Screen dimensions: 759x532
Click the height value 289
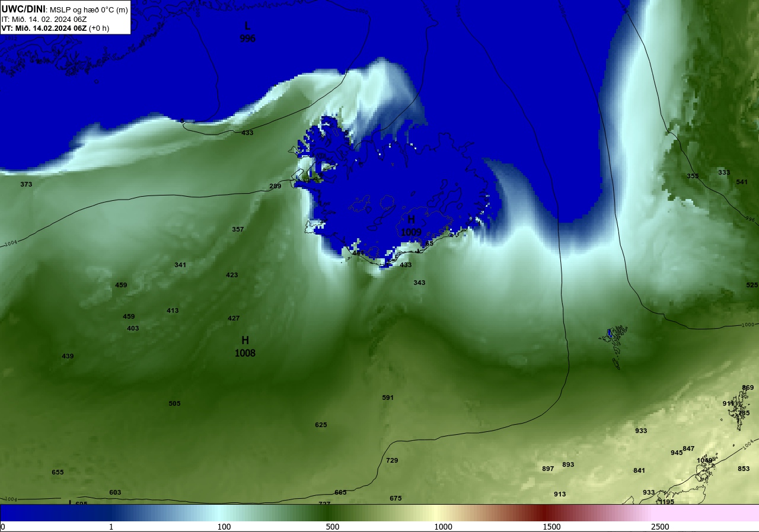(275, 186)
